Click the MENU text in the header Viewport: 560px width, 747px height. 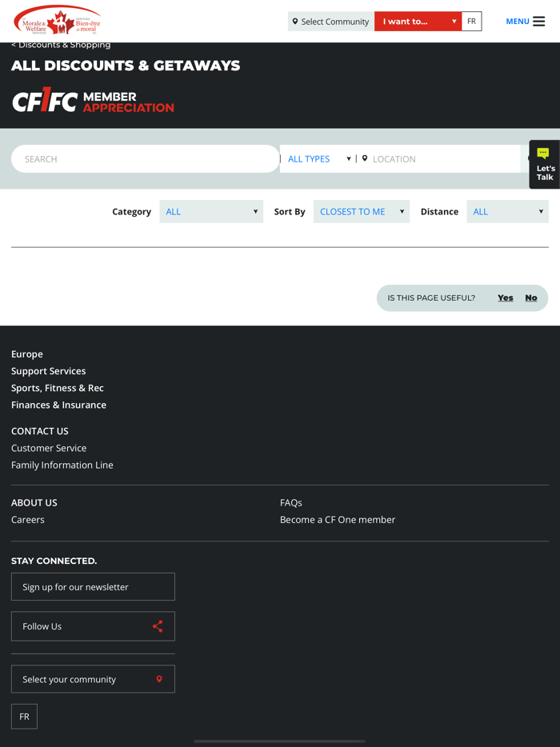[x=518, y=22]
